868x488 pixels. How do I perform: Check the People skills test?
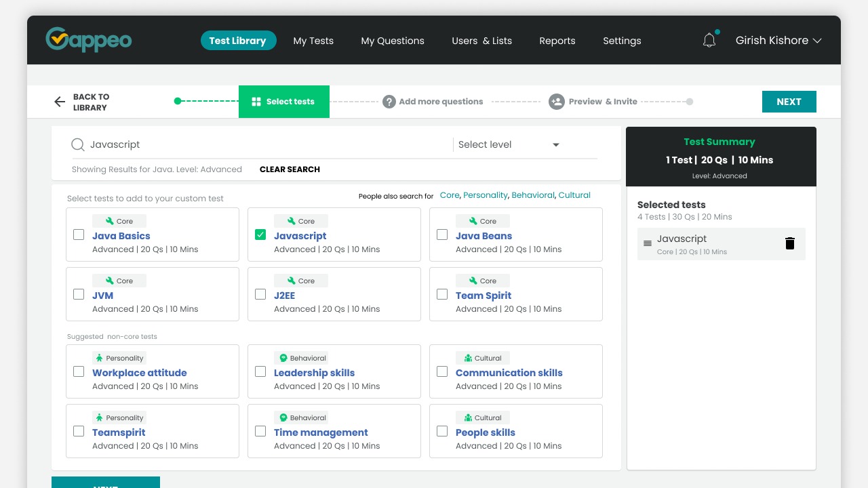(442, 431)
